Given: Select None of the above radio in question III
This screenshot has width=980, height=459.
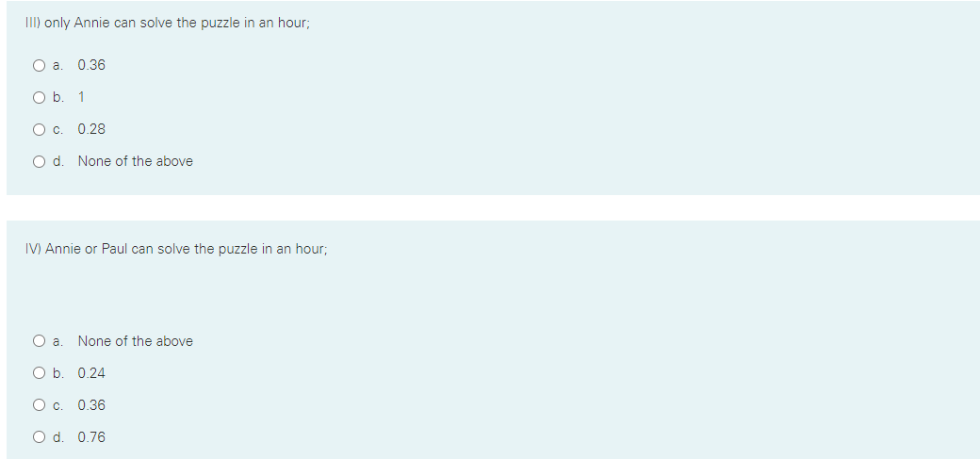Looking at the screenshot, I should [x=40, y=161].
